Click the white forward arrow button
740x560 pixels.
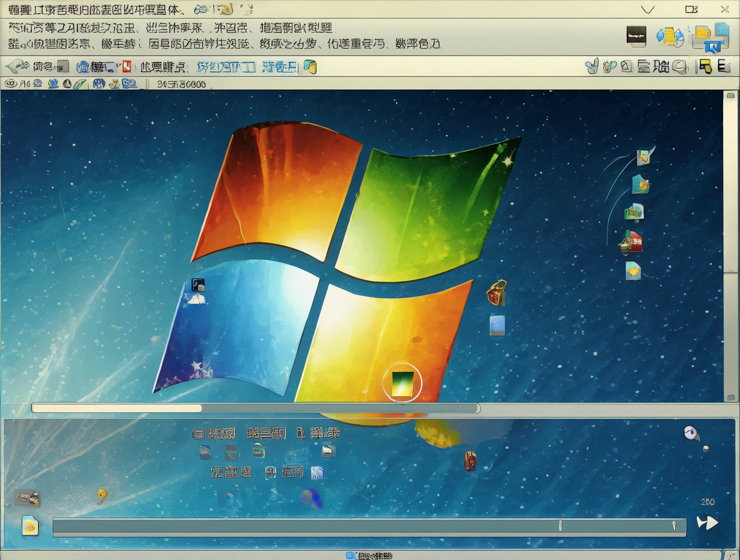point(707,522)
